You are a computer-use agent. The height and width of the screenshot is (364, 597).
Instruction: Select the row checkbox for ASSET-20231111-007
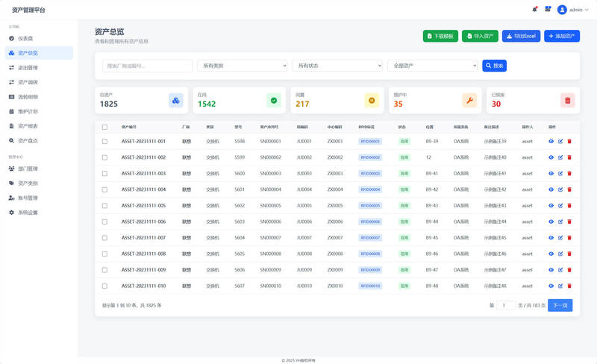coord(104,238)
